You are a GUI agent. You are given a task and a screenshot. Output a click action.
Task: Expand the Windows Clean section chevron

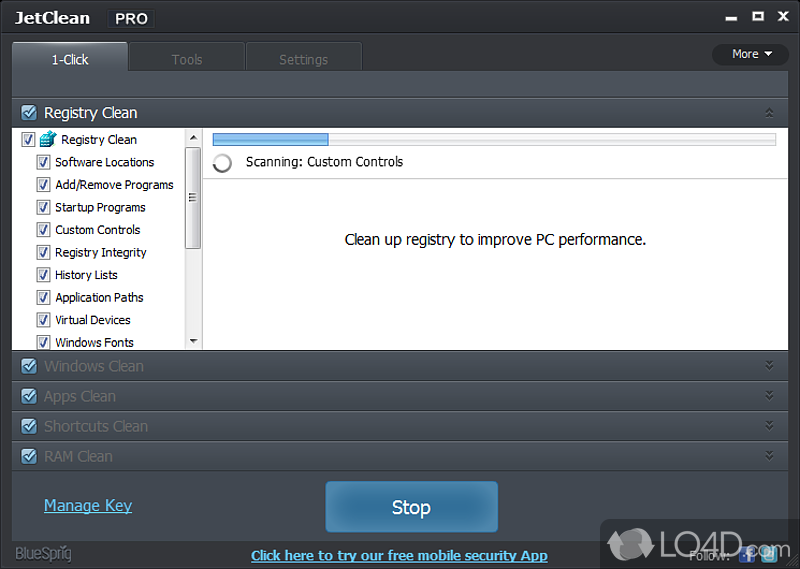769,366
